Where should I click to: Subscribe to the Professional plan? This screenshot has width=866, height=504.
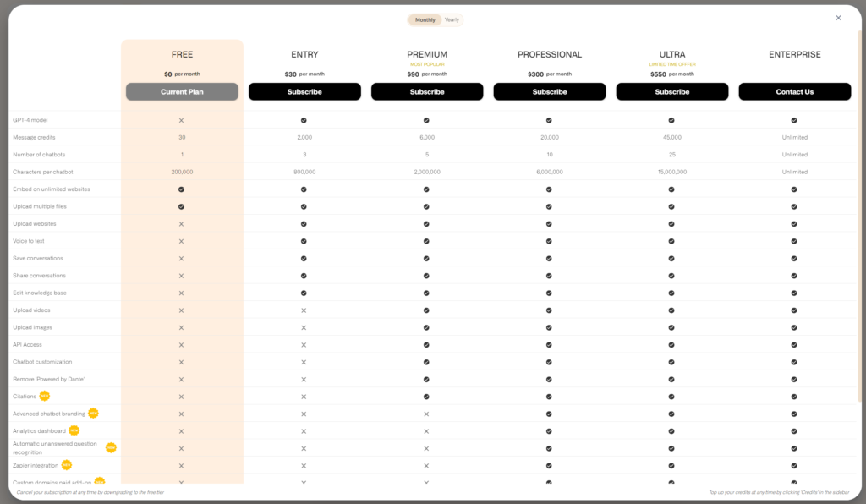(x=550, y=91)
